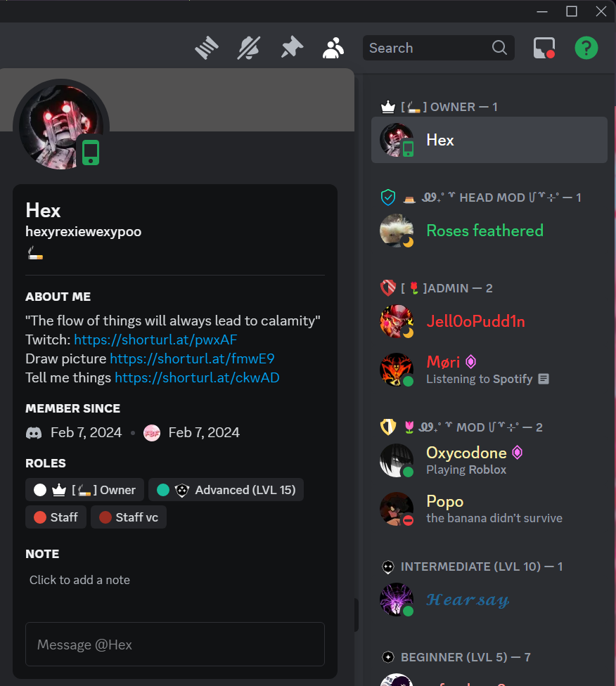
Task: Select Popo in the member list
Action: 489,509
